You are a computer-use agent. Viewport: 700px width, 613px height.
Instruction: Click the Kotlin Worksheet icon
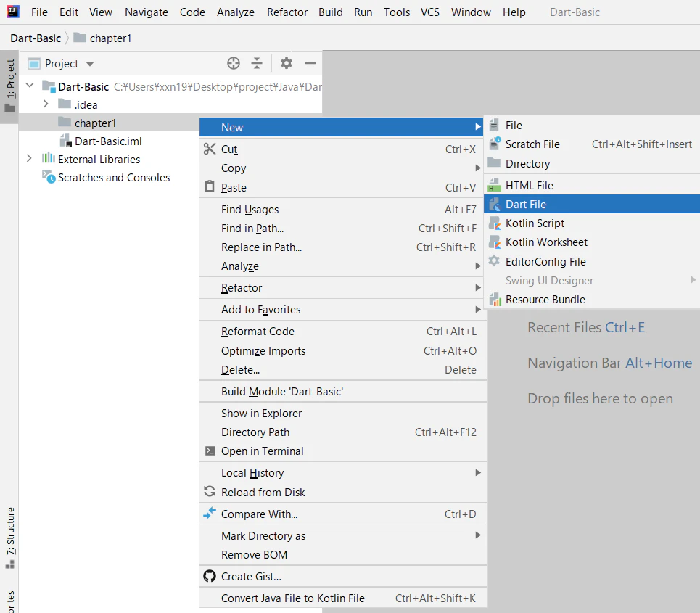[x=494, y=242]
